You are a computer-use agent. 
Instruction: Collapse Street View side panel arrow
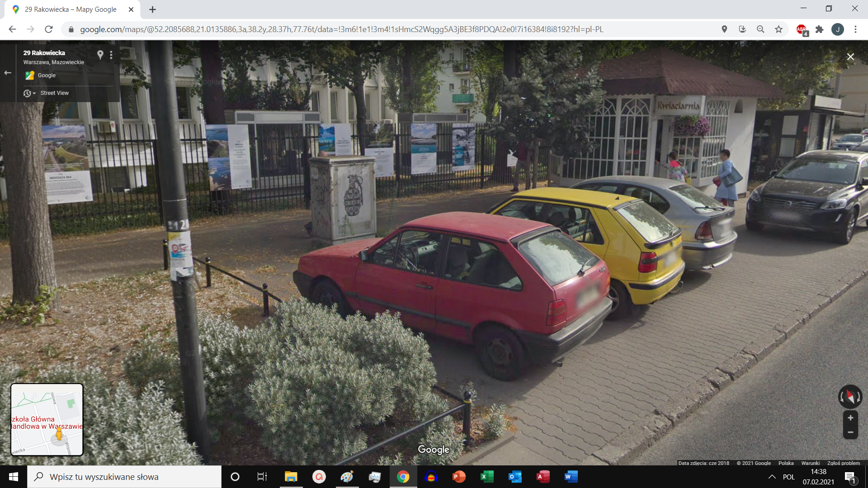tap(8, 73)
